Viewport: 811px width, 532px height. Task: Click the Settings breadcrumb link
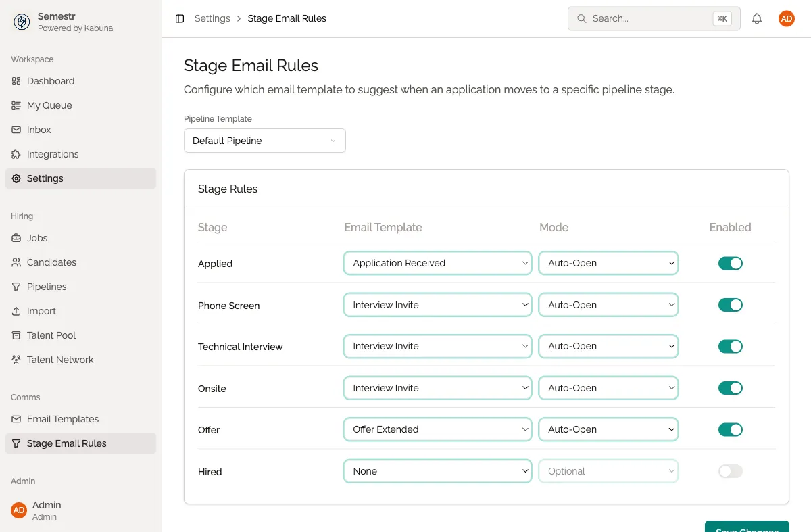point(212,19)
